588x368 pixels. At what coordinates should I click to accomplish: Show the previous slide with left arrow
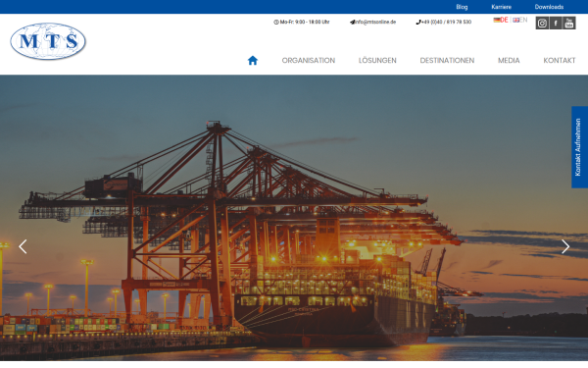coord(23,246)
